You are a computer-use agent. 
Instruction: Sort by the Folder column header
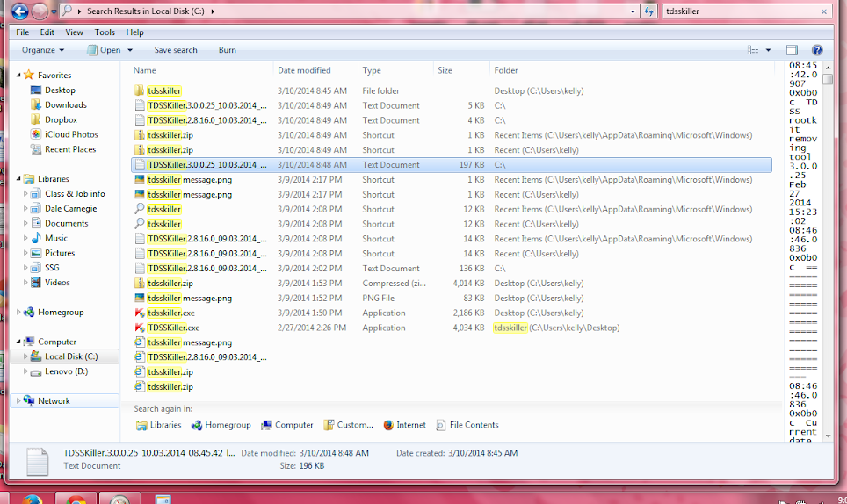(x=505, y=70)
